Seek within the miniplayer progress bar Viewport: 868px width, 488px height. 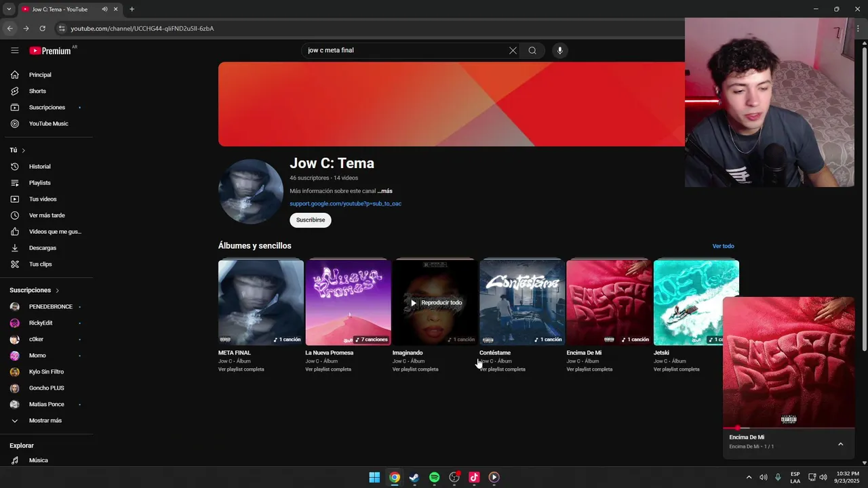pyautogui.click(x=789, y=428)
